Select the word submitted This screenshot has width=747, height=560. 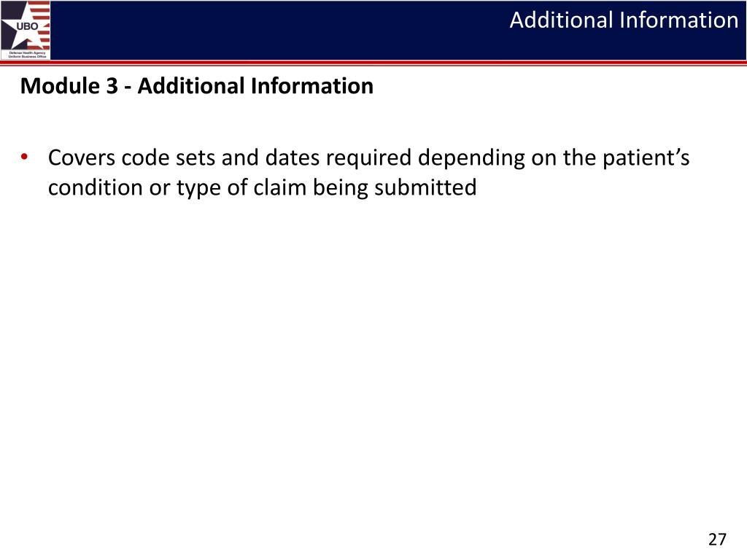click(425, 187)
